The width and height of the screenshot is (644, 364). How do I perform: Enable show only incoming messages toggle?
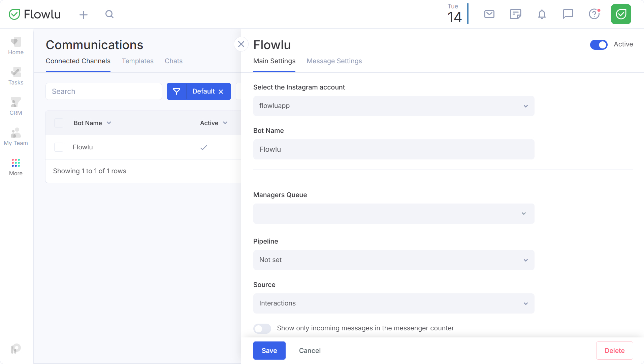coord(262,328)
